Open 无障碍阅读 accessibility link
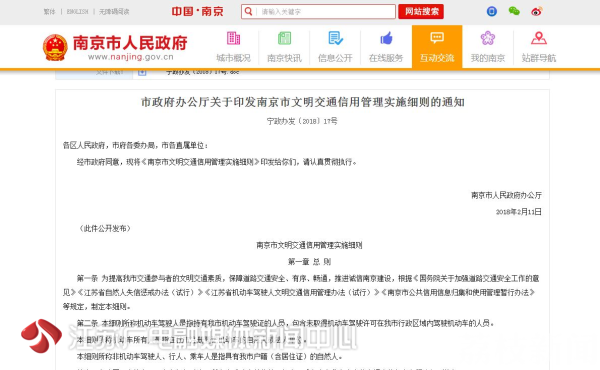This screenshot has width=600, height=370. pos(114,12)
